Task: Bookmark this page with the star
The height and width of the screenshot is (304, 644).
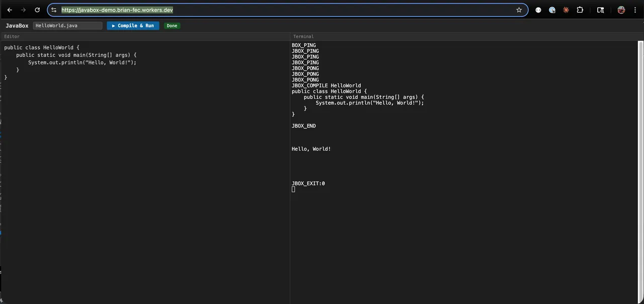Action: pyautogui.click(x=519, y=10)
